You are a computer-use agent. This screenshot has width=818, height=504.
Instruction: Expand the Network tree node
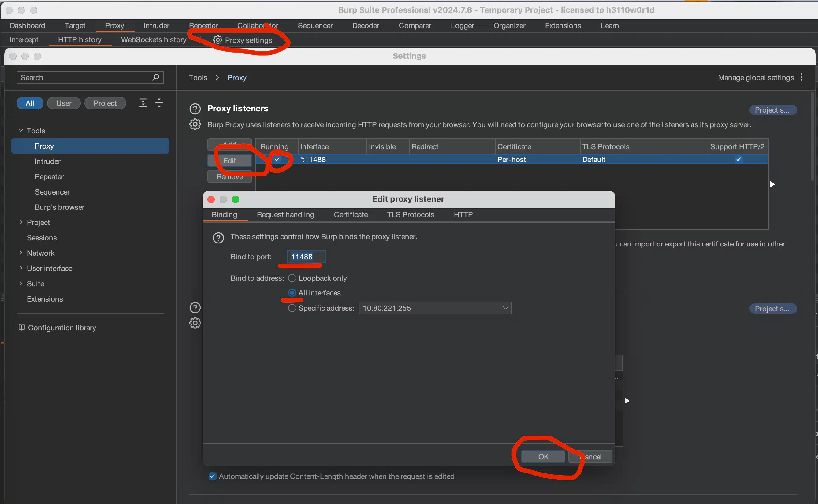21,253
